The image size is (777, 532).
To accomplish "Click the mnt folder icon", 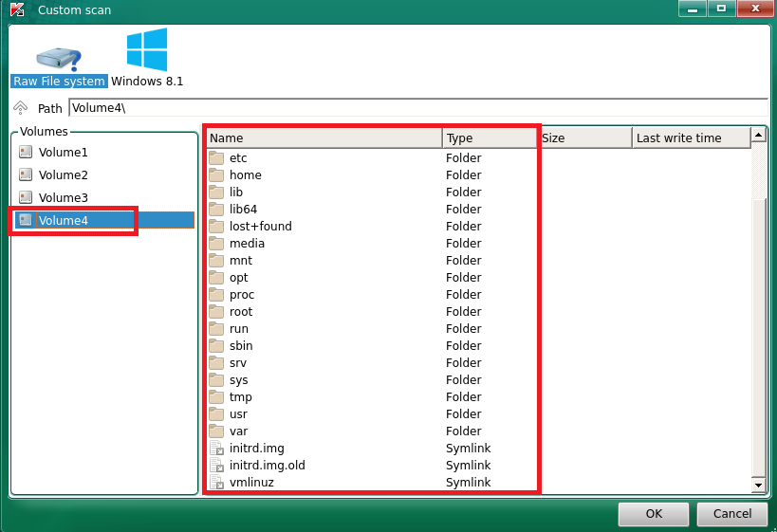I will (x=216, y=261).
